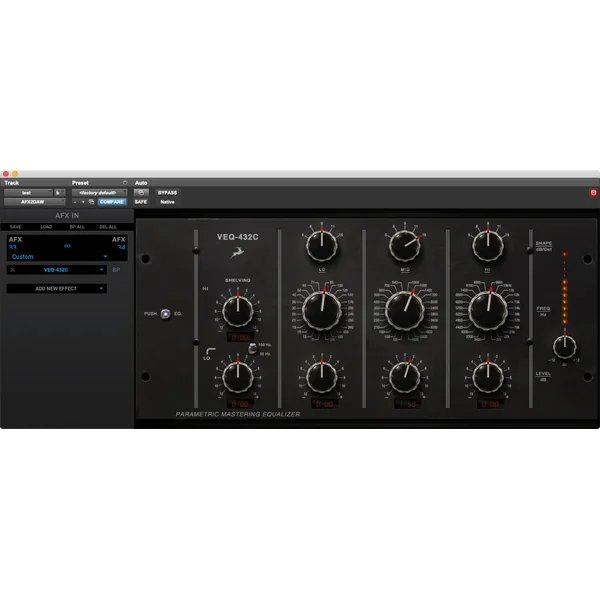Open the AFX2DAW plug-in selector dropdown
This screenshot has height=600, width=600.
(34, 202)
